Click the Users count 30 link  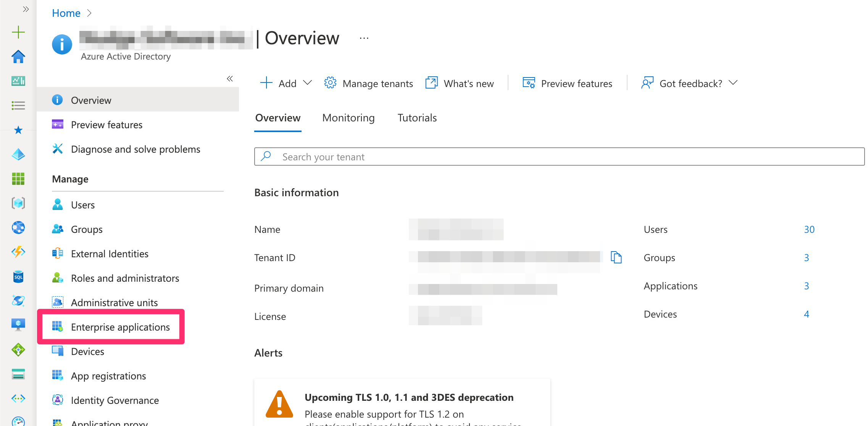coord(809,229)
